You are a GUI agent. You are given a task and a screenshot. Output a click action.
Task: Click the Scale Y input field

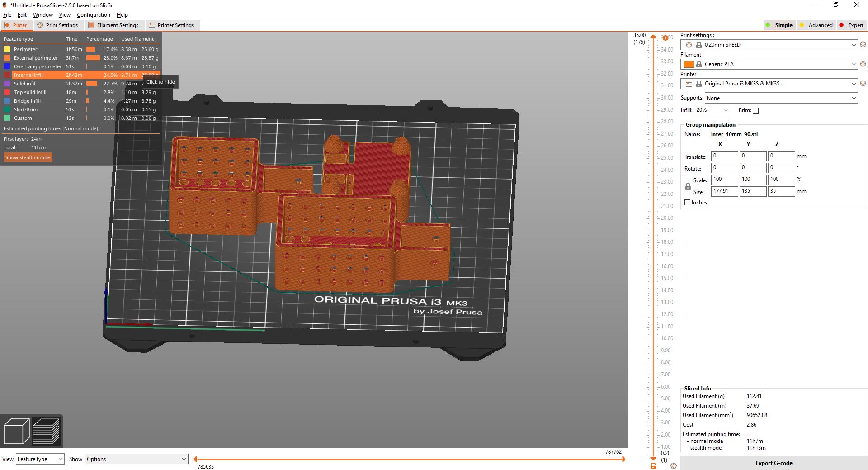click(753, 180)
